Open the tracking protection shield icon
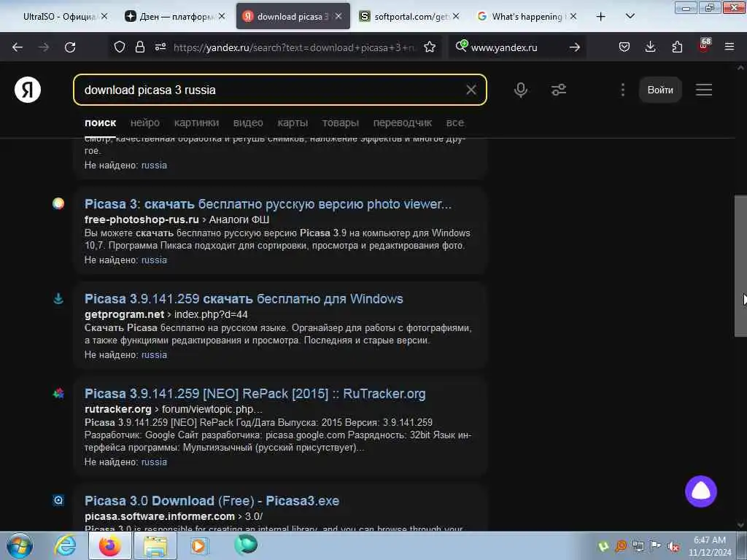 pos(120,47)
